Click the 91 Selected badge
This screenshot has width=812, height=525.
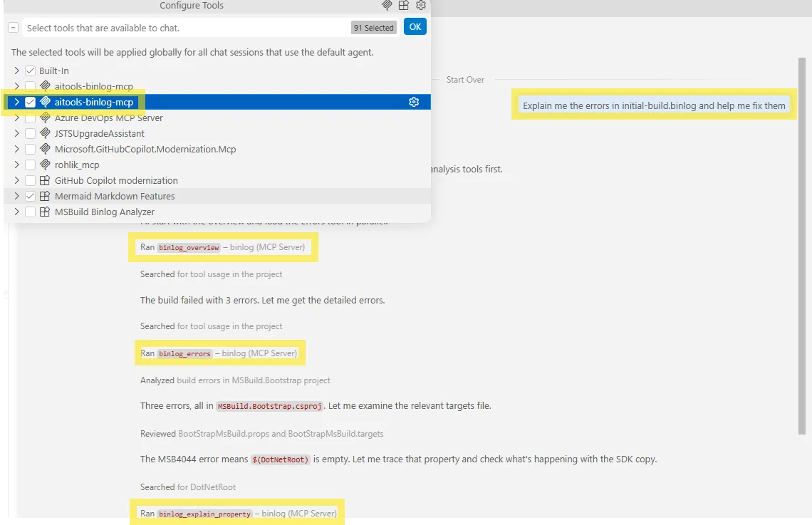(373, 28)
